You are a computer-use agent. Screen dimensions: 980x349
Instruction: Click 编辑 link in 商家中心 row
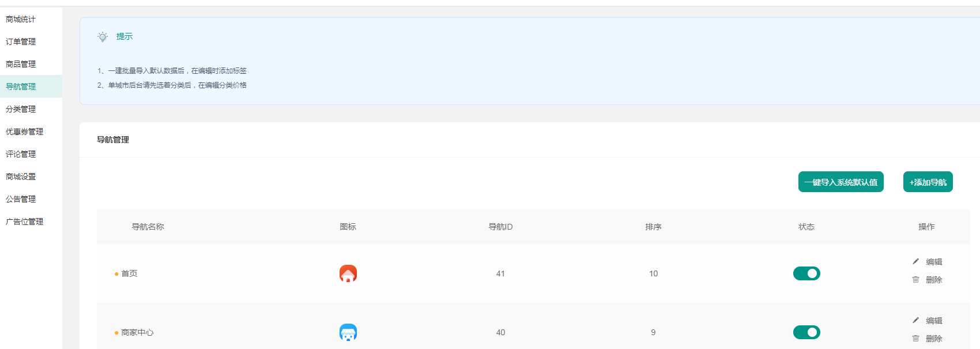(x=934, y=321)
